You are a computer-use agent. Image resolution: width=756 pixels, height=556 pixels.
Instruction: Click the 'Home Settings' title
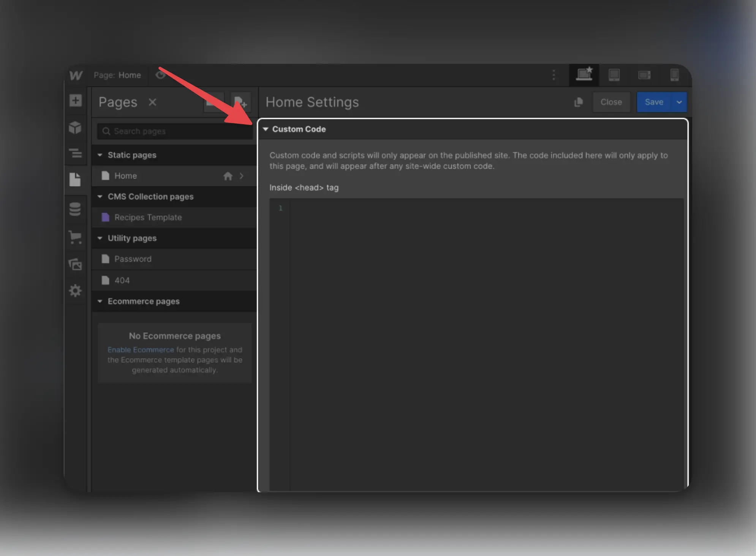coord(312,102)
